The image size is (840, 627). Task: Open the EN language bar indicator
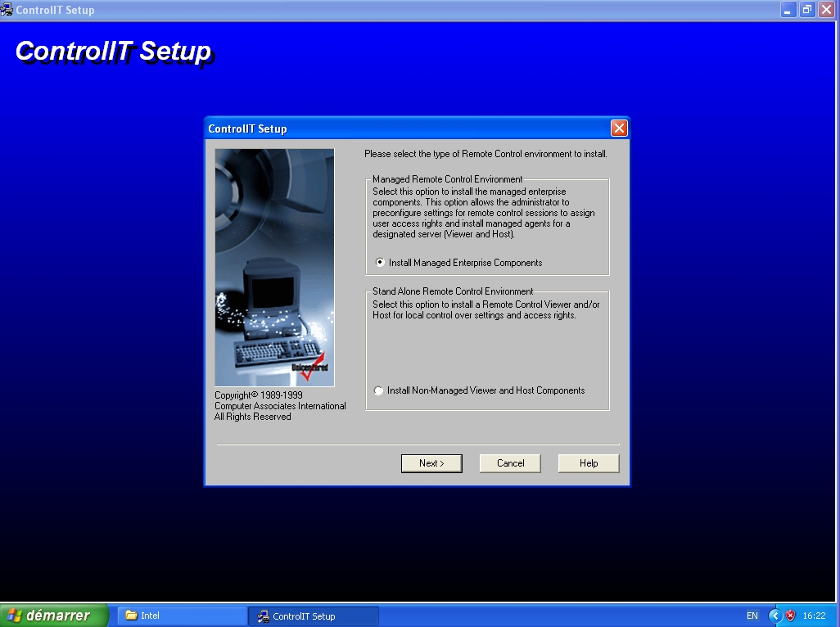tap(752, 616)
